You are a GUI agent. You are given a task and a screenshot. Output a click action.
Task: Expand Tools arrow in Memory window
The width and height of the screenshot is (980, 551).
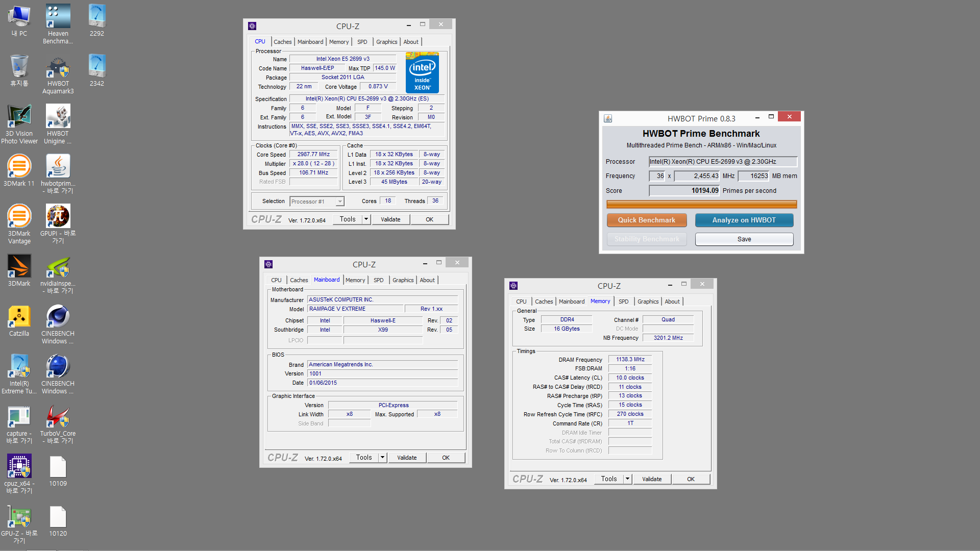click(x=627, y=479)
